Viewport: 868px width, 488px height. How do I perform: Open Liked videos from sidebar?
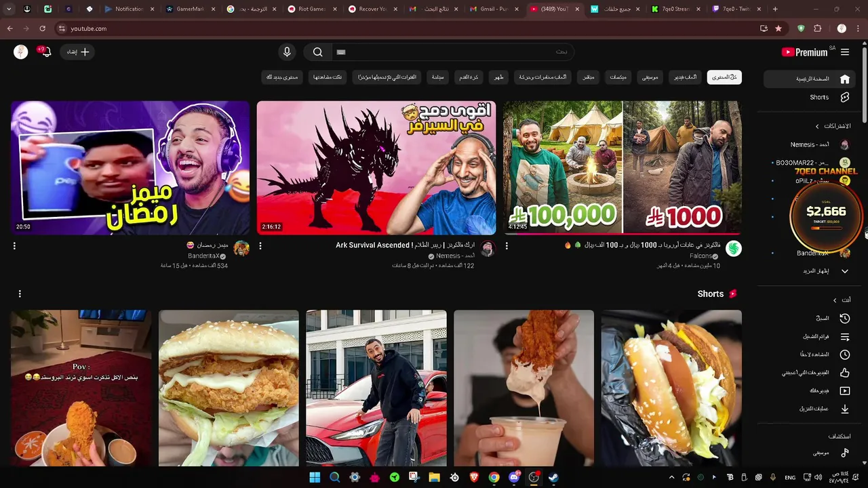[x=810, y=373]
